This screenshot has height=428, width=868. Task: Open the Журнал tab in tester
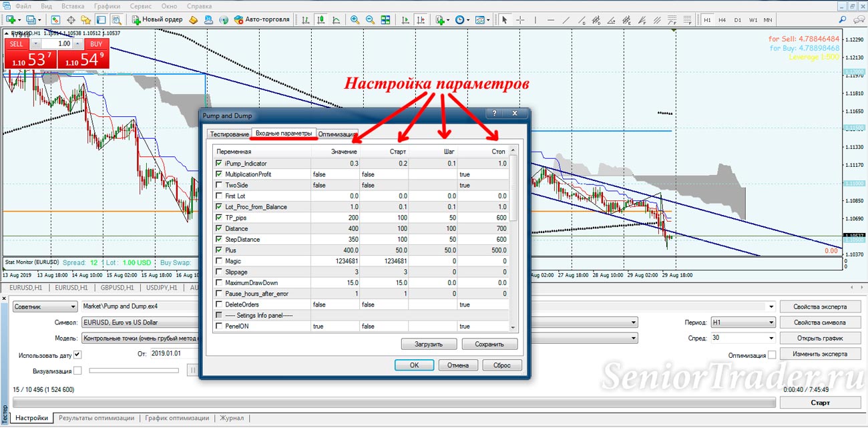(x=232, y=419)
